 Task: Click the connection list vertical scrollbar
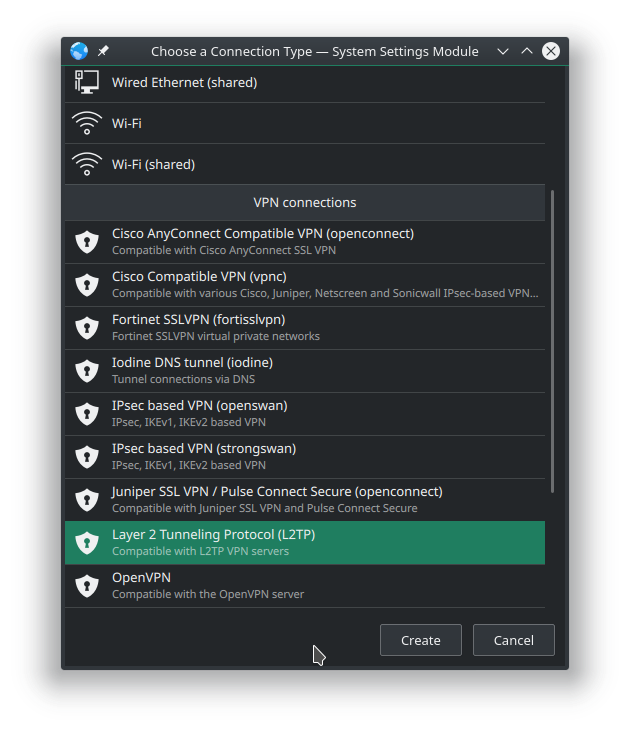pos(553,341)
